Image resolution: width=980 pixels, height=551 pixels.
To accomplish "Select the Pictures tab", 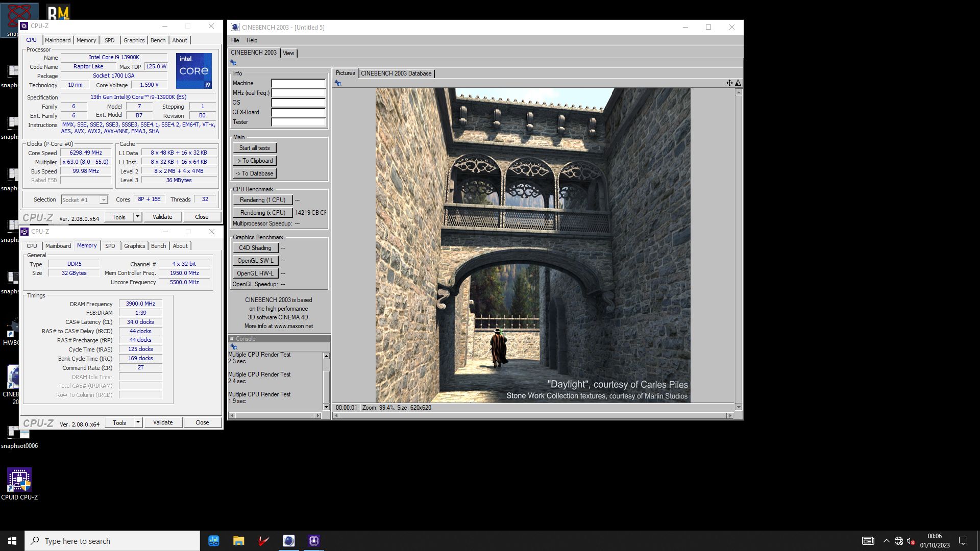I will [345, 73].
